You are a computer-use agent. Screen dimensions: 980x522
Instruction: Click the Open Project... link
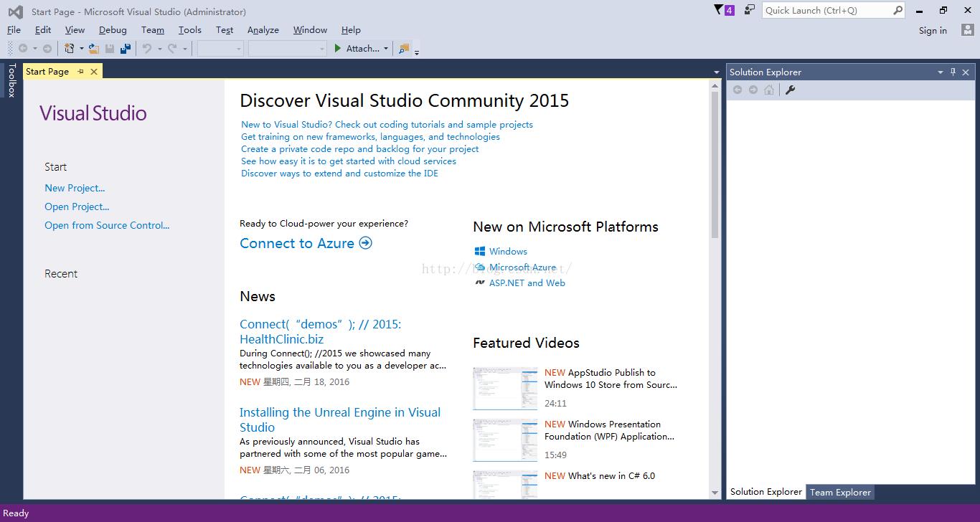click(77, 207)
